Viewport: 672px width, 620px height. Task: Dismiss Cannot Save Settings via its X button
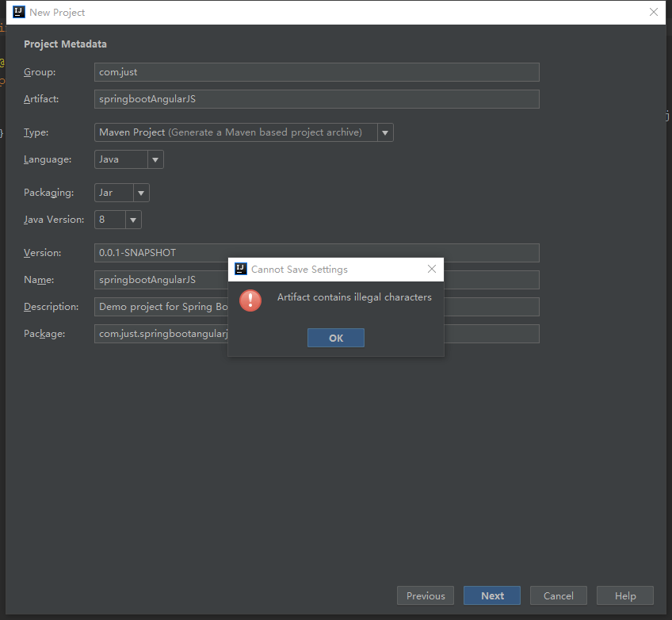432,269
